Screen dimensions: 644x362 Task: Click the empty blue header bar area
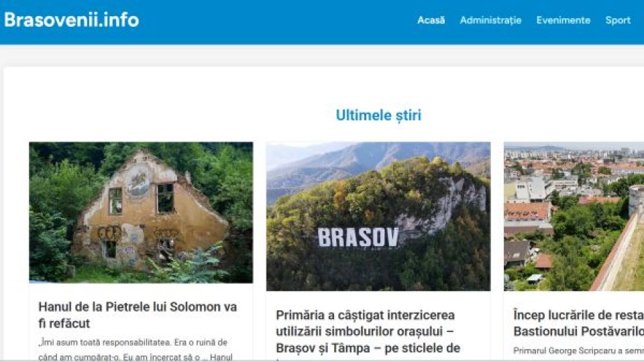click(275, 21)
